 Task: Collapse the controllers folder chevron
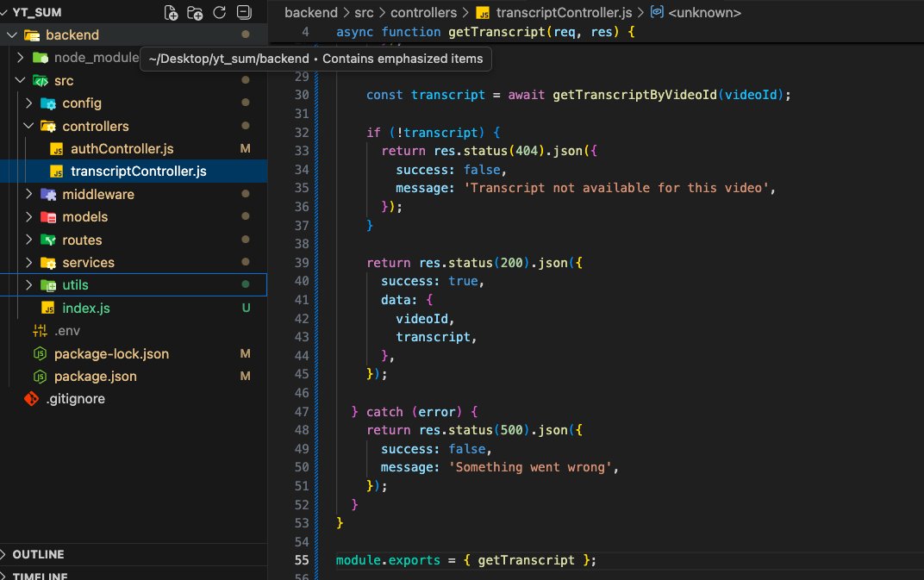(x=28, y=126)
